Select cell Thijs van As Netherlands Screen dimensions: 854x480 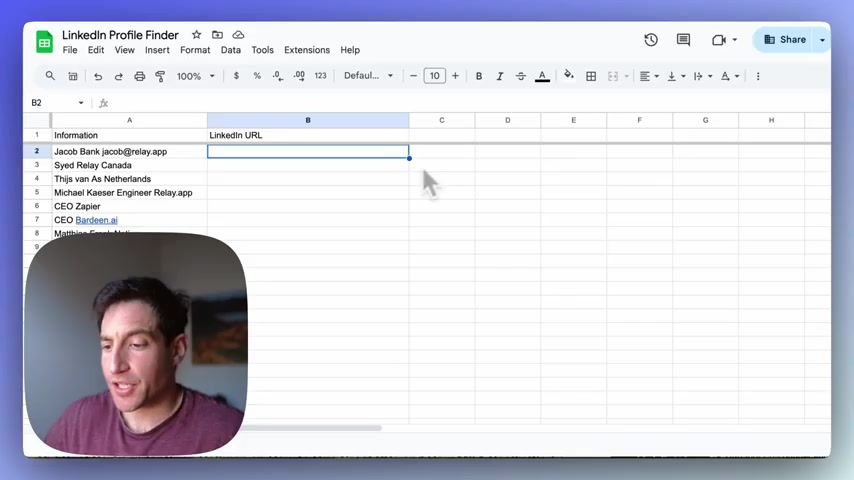[129, 179]
